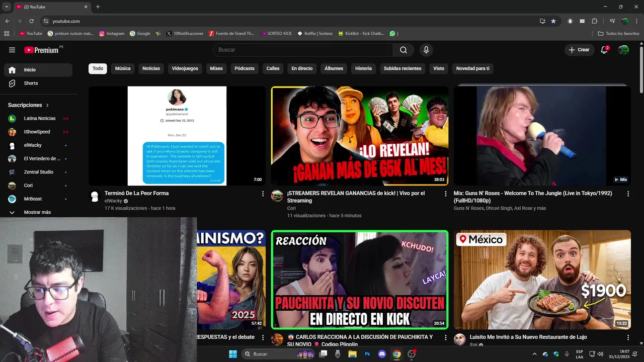Select the Música filter chip

[123, 68]
